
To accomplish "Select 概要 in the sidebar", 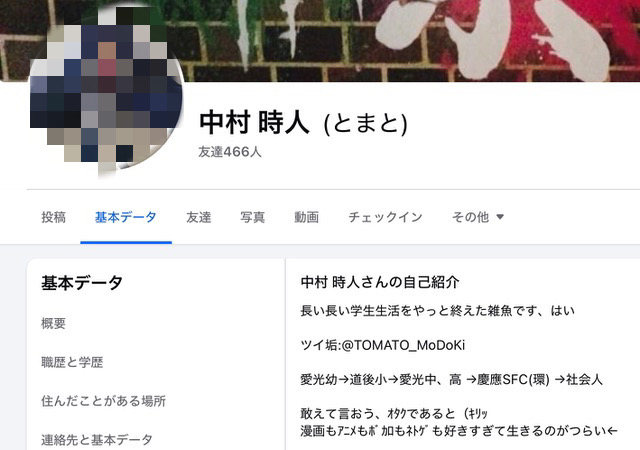I will [x=53, y=323].
